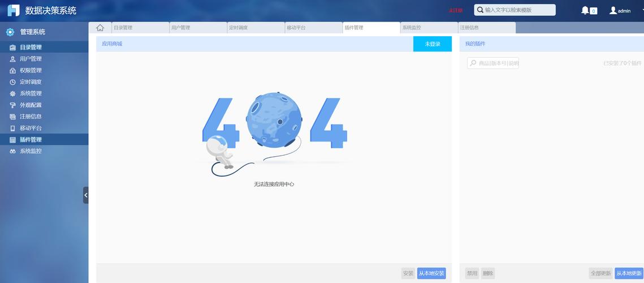644x283 pixels.
Task: Click the 禁用 button
Action: coord(472,273)
